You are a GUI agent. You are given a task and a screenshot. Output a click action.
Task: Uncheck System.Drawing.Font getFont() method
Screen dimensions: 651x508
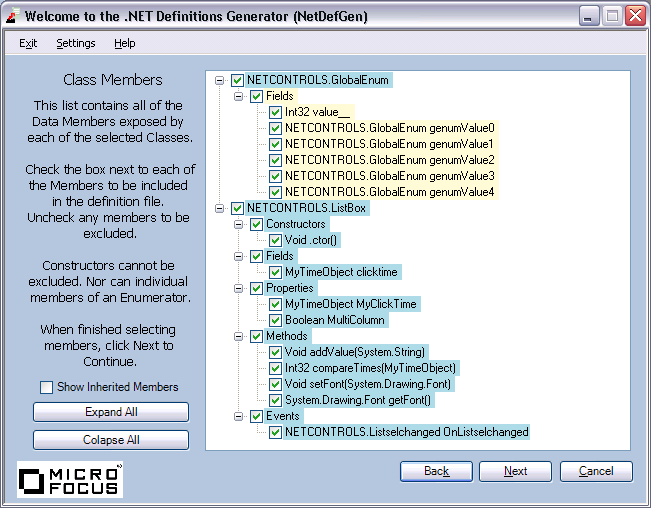point(275,400)
